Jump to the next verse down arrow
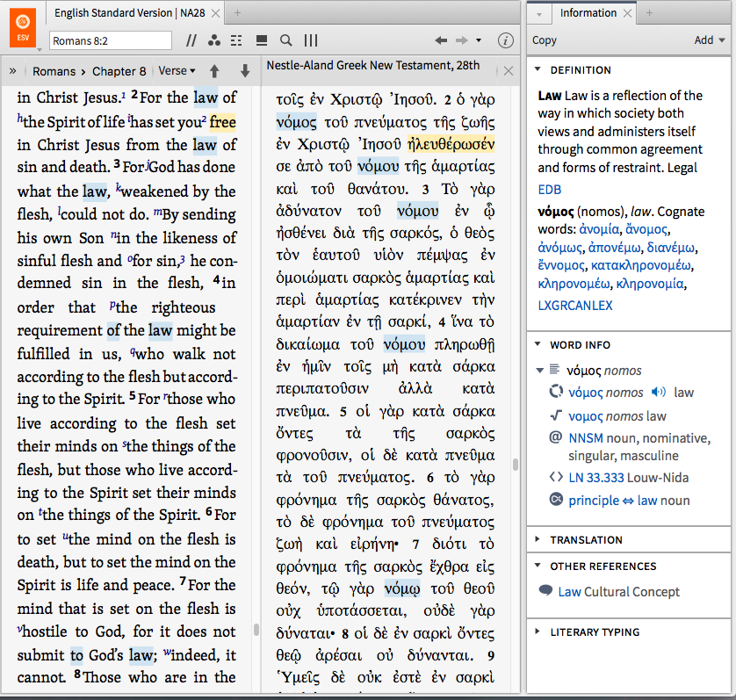736x700 pixels. (x=244, y=71)
